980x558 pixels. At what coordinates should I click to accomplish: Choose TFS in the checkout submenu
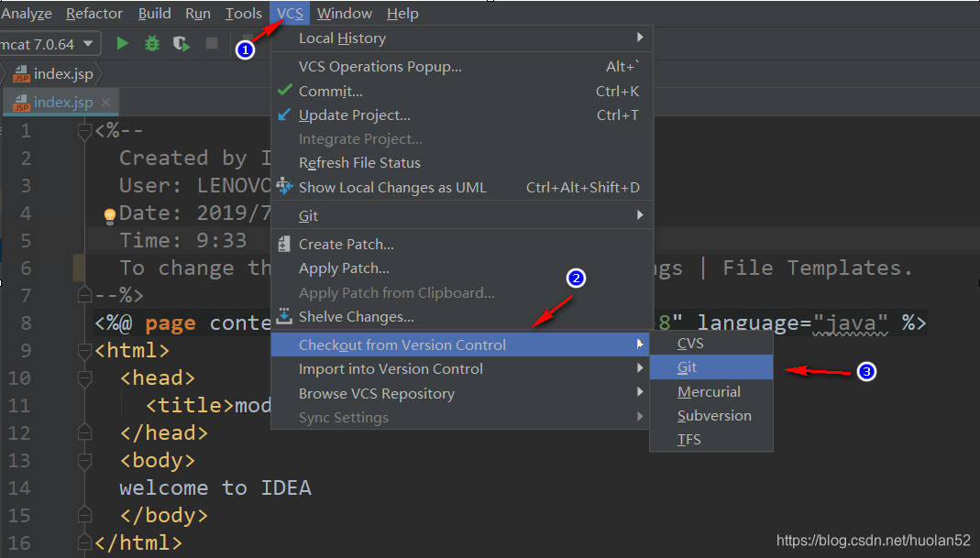[711, 439]
